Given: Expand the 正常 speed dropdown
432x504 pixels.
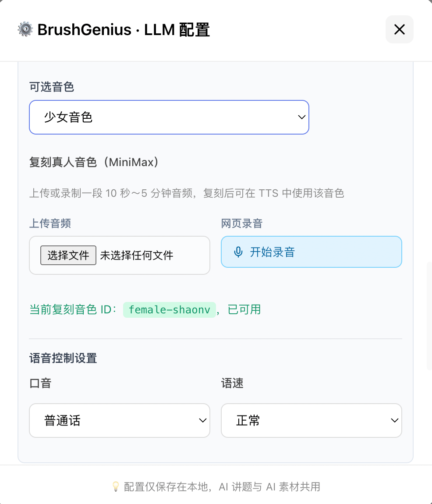Looking at the screenshot, I should coord(311,421).
